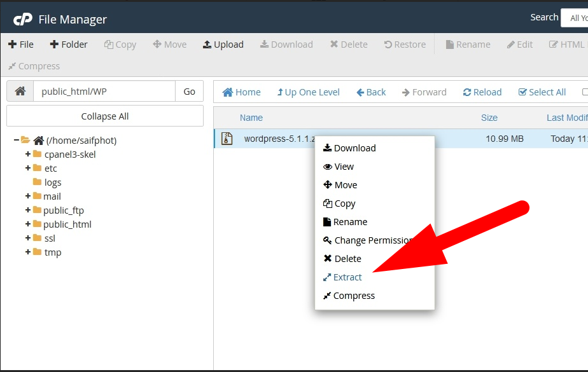Click the ssl folder icon in tree
Viewport: 588px width, 372px height.
click(37, 238)
